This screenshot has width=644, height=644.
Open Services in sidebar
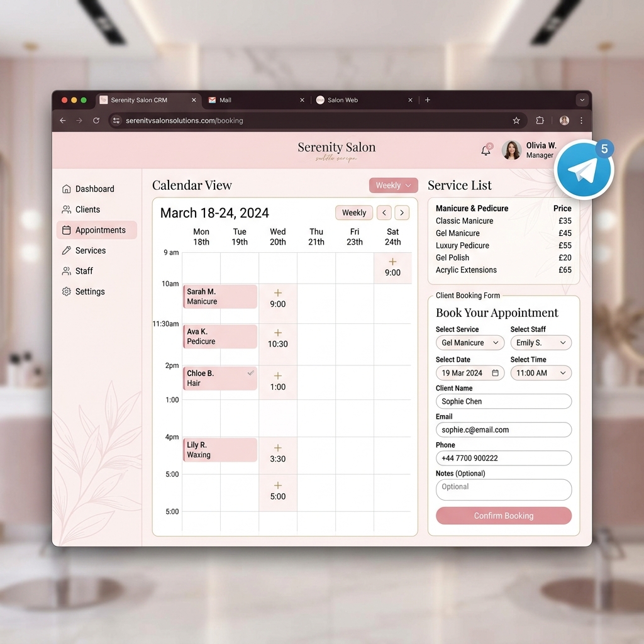tap(96, 250)
